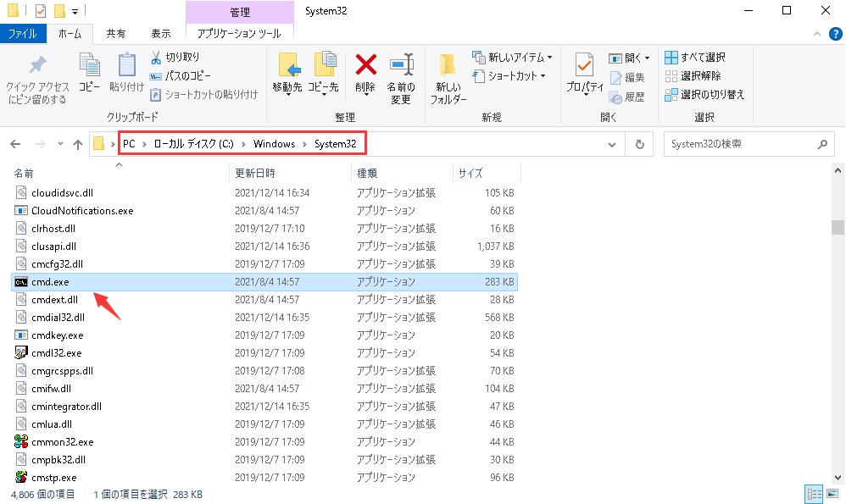Switch to details view in status bar
Image resolution: width=846 pixels, height=504 pixels.
pos(813,494)
